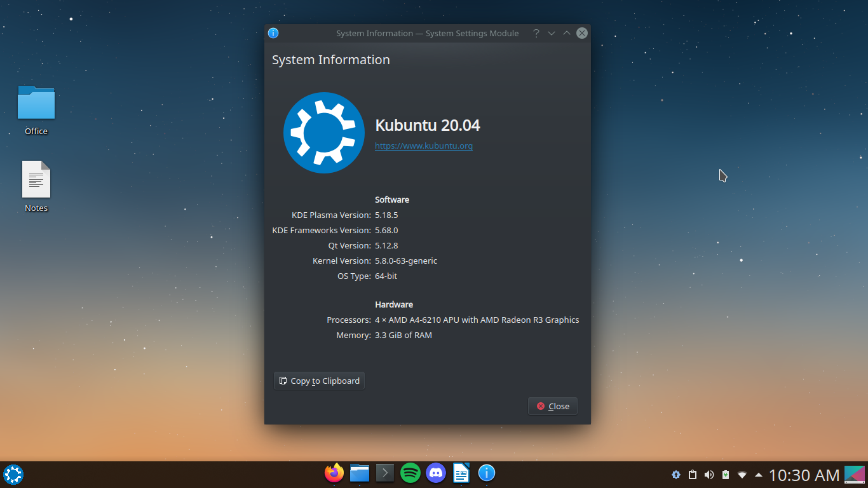
Task: Click the Close button
Action: (553, 406)
